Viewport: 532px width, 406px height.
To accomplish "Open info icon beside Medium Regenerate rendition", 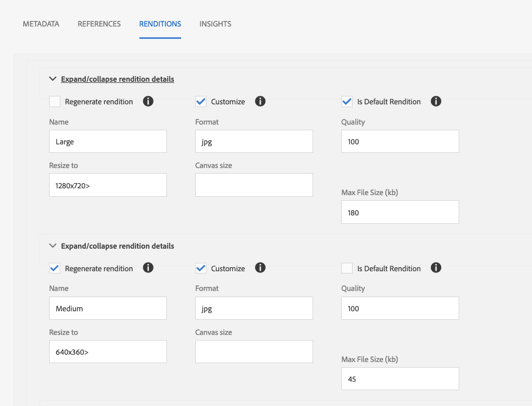I will (x=148, y=268).
